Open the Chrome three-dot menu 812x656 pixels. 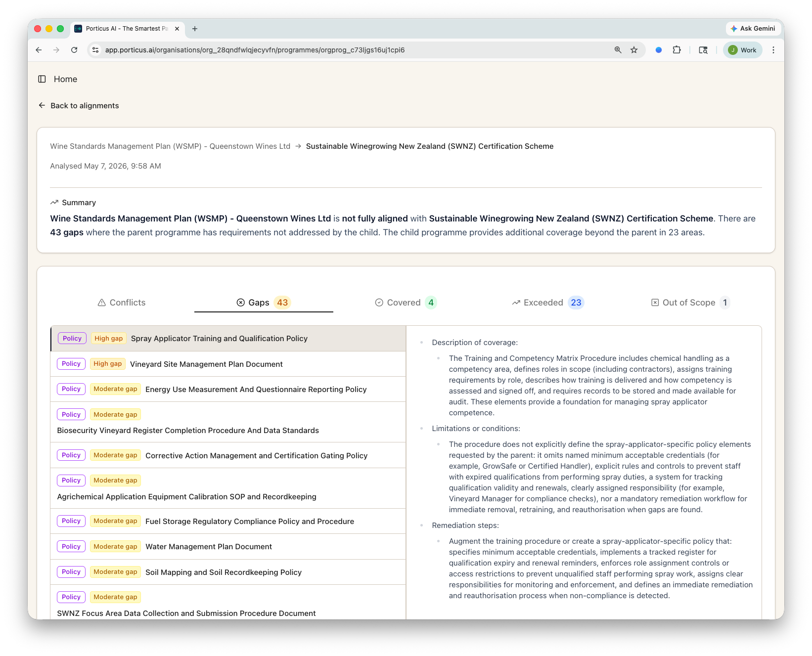point(773,50)
